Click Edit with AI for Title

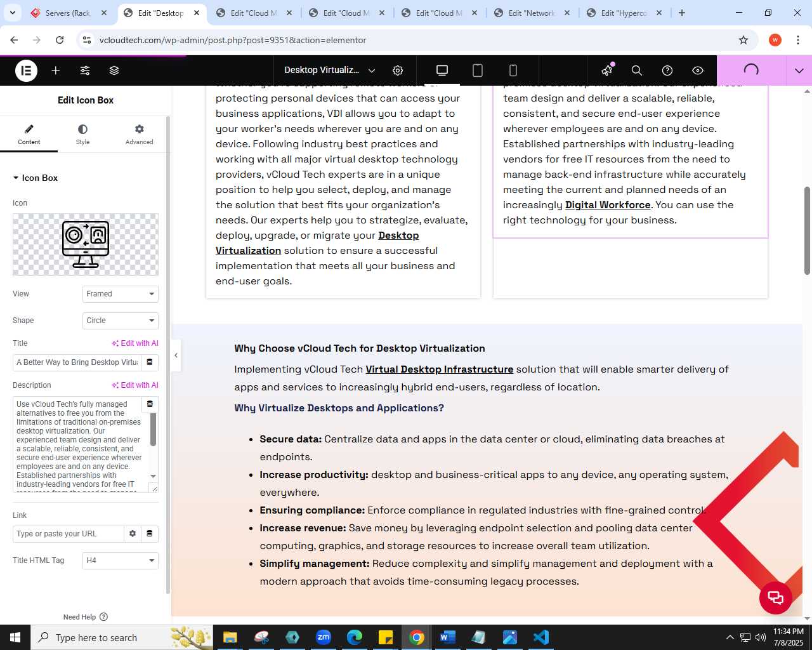(x=135, y=343)
